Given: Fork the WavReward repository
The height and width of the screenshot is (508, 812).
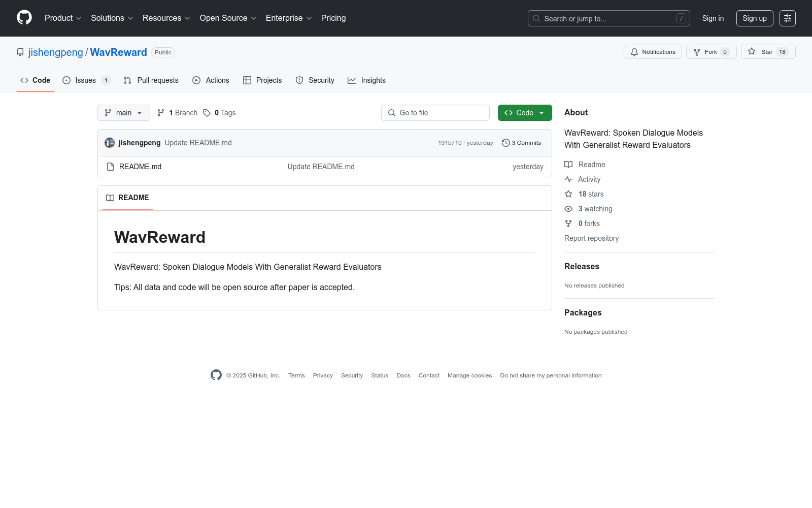Looking at the screenshot, I should point(712,52).
